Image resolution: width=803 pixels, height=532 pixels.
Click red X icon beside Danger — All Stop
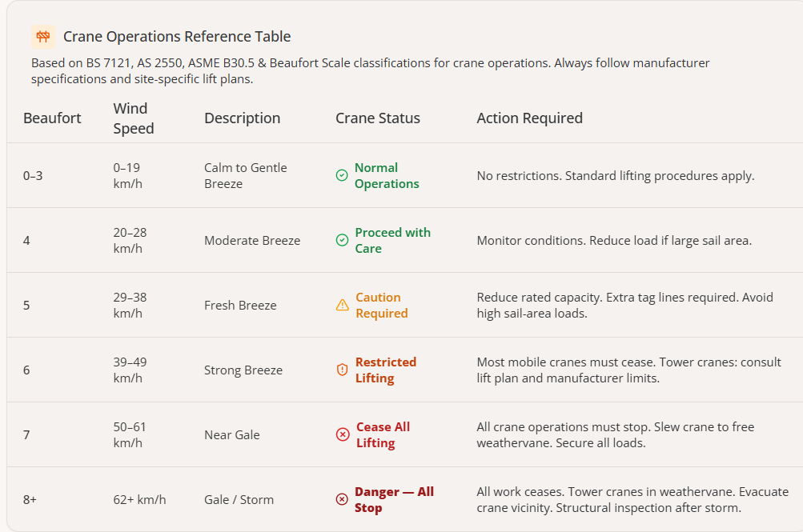click(x=342, y=500)
